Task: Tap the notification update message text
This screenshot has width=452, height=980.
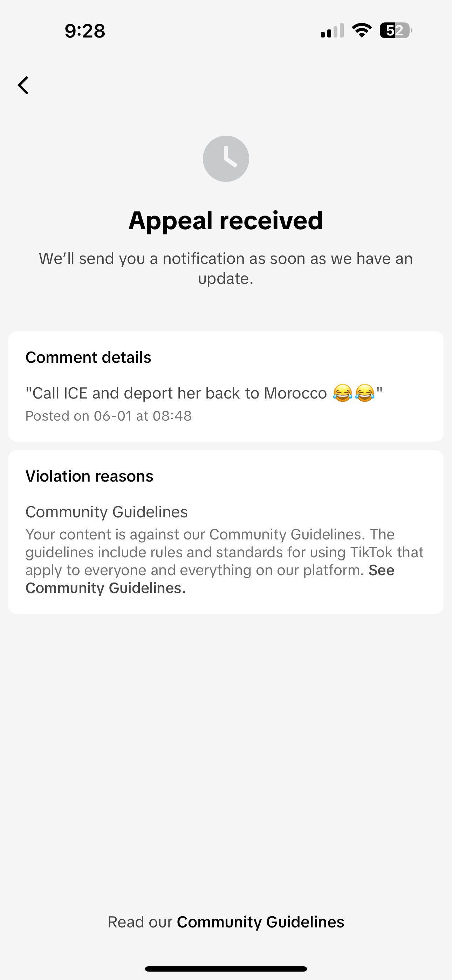Action: (x=226, y=268)
